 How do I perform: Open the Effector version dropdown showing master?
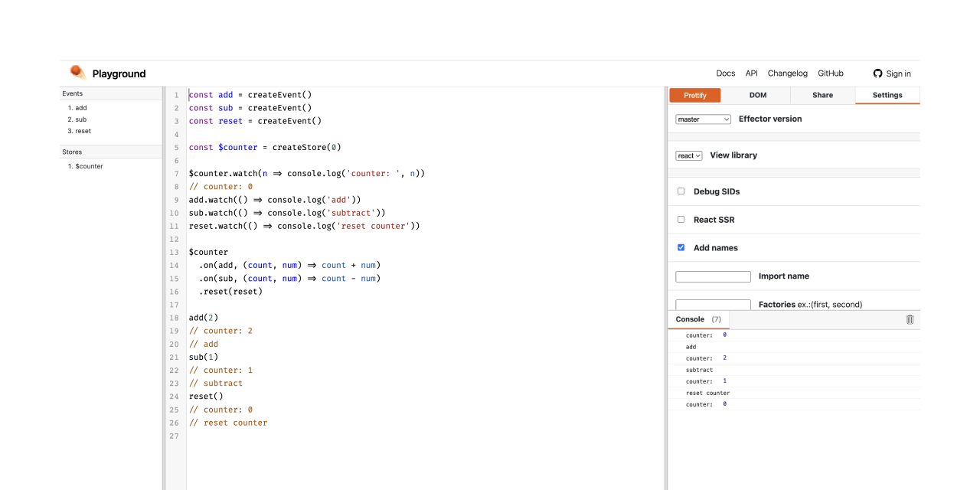[x=703, y=119]
